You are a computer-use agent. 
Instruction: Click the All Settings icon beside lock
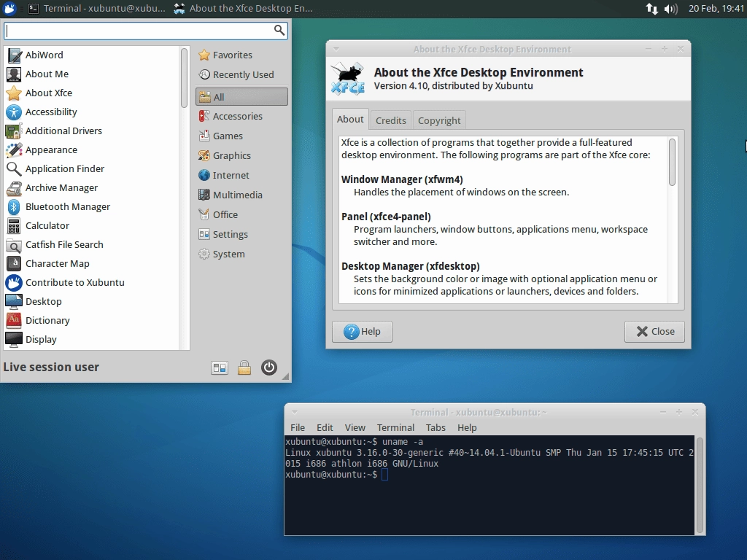pyautogui.click(x=220, y=367)
